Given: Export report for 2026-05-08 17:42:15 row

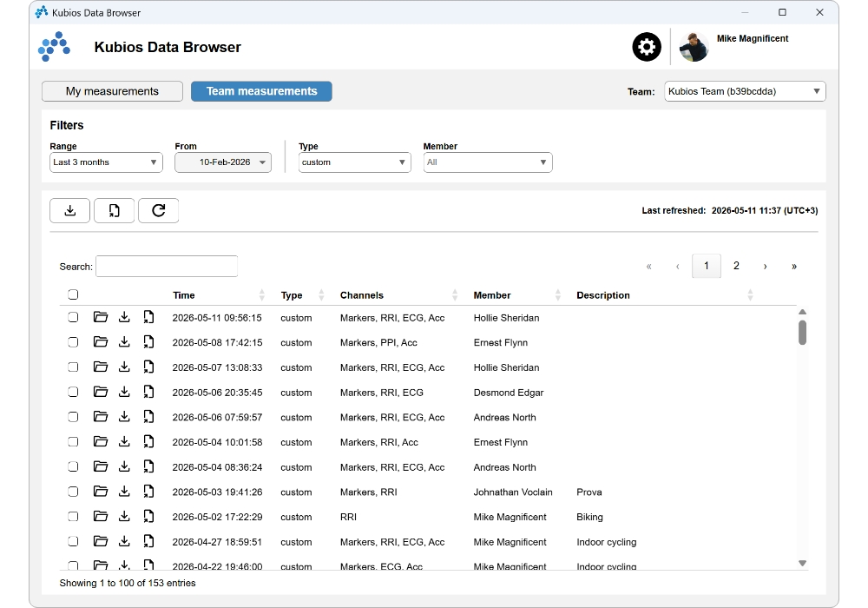Looking at the screenshot, I should 148,342.
